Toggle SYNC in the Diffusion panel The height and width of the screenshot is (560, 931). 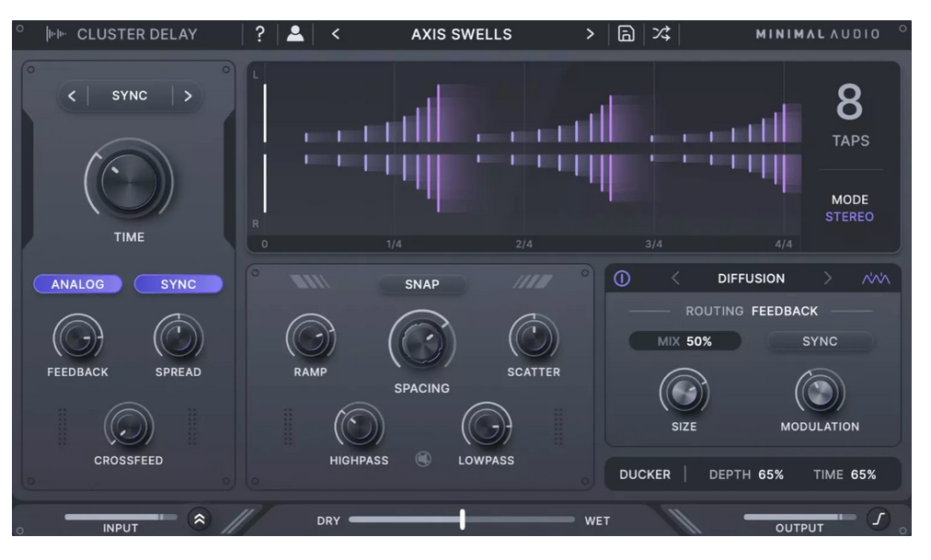(820, 341)
